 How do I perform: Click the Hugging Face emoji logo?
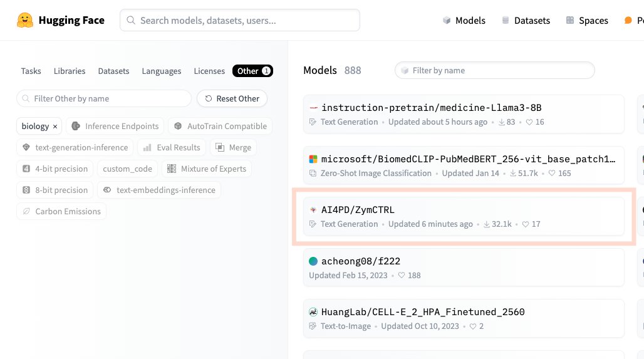[25, 20]
